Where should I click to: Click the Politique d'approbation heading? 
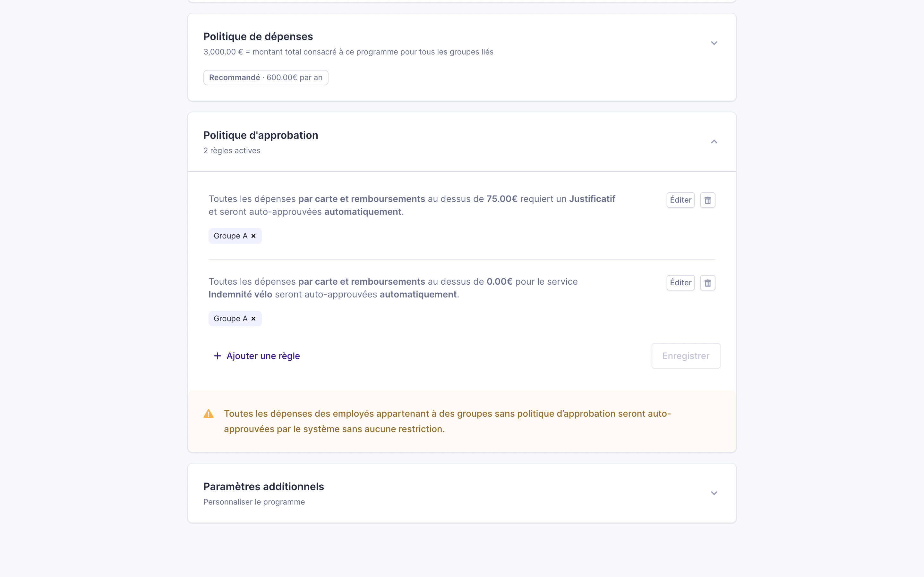pos(261,136)
